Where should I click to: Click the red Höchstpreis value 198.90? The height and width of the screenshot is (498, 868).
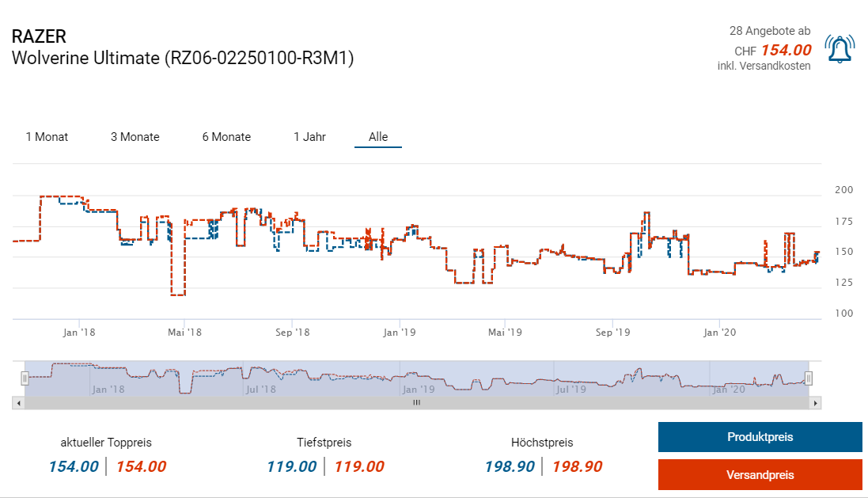tap(577, 466)
